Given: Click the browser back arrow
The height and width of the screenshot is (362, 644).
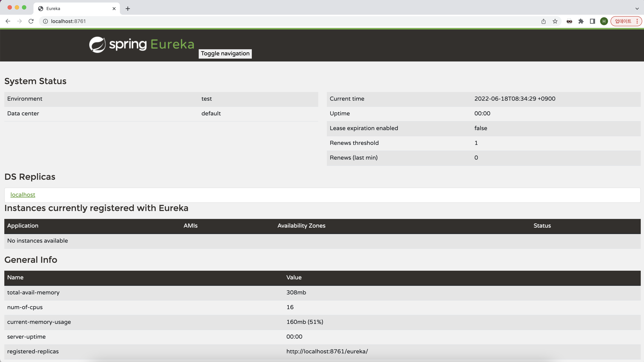Looking at the screenshot, I should (x=8, y=21).
